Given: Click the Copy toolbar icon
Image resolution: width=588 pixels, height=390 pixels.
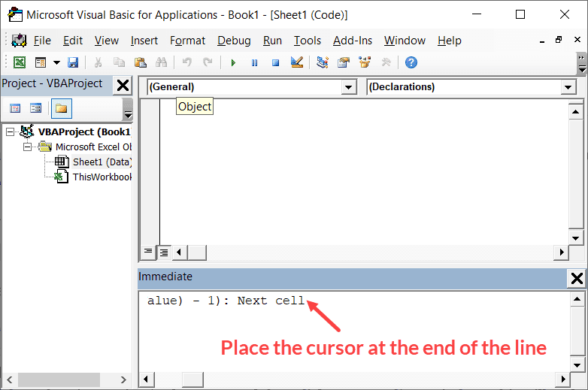Looking at the screenshot, I should pyautogui.click(x=119, y=62).
